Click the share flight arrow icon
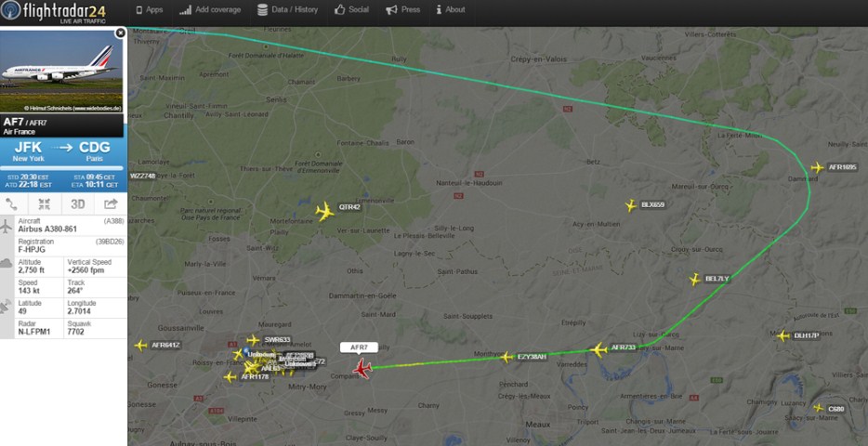Image resolution: width=868 pixels, height=446 pixels. tap(111, 203)
